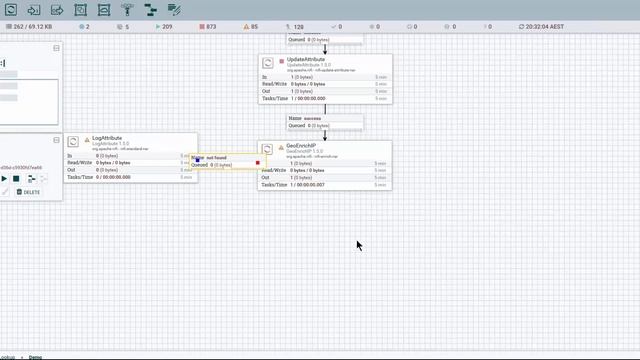
Task: Select the Template toolbar icon
Action: (x=151, y=9)
